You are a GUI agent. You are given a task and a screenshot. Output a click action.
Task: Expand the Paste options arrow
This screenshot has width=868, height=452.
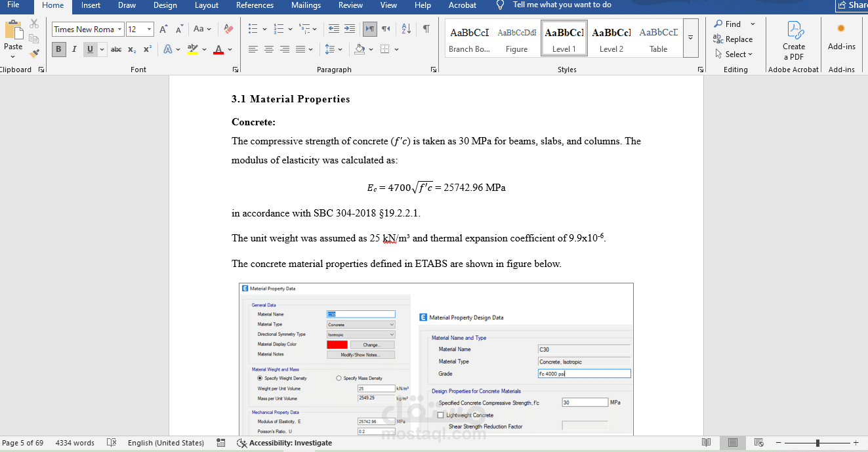[x=13, y=56]
